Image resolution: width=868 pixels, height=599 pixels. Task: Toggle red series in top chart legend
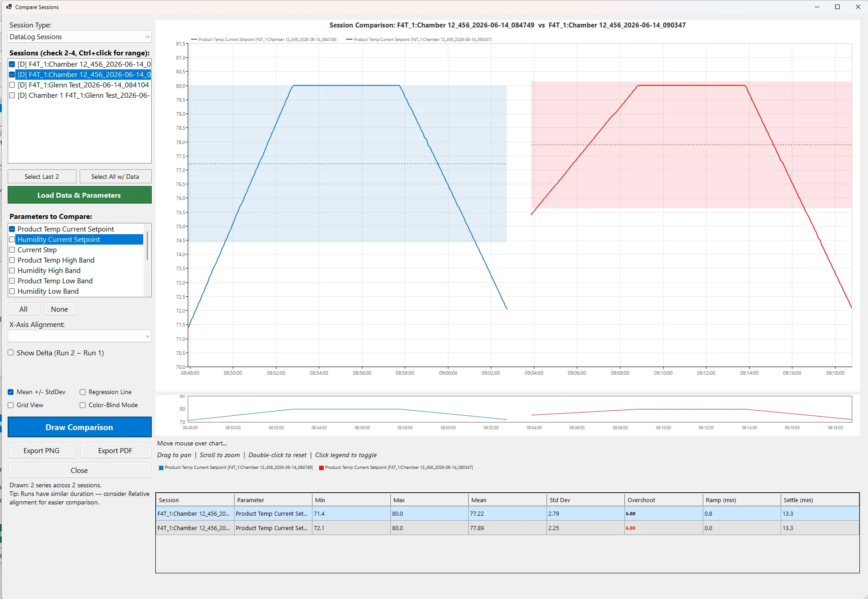click(x=419, y=40)
